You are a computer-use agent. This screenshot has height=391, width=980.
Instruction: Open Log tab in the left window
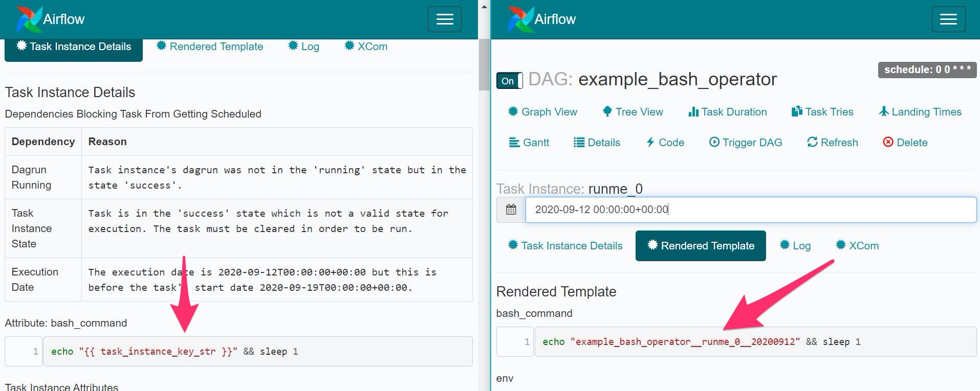pos(304,47)
